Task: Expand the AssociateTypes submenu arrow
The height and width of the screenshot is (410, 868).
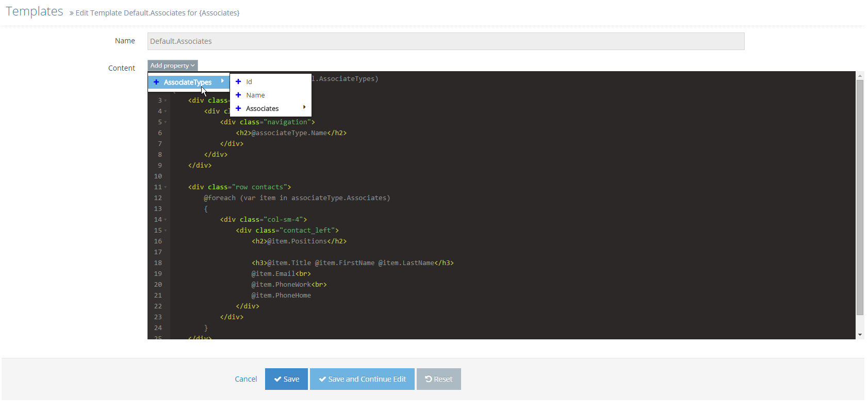Action: 222,81
